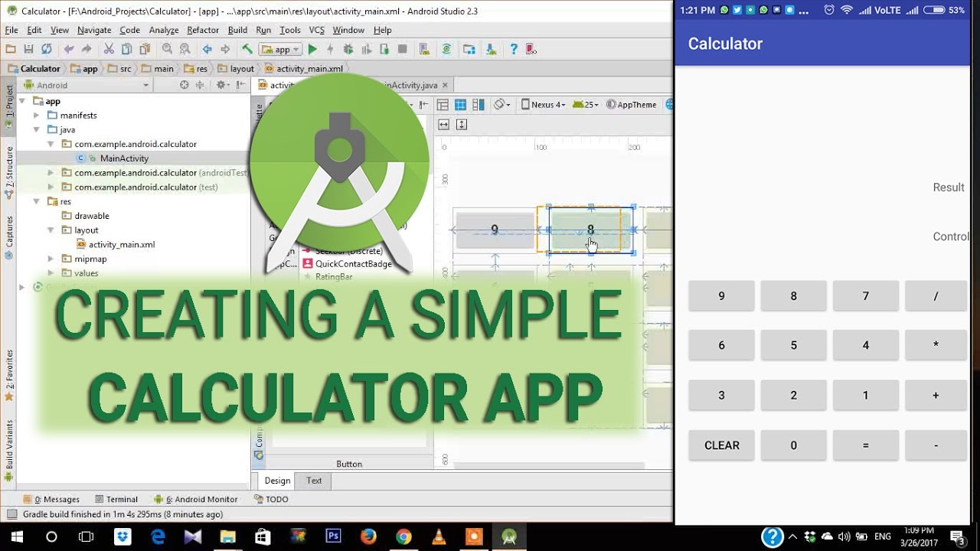Switch to the Design editor tab

tap(277, 481)
